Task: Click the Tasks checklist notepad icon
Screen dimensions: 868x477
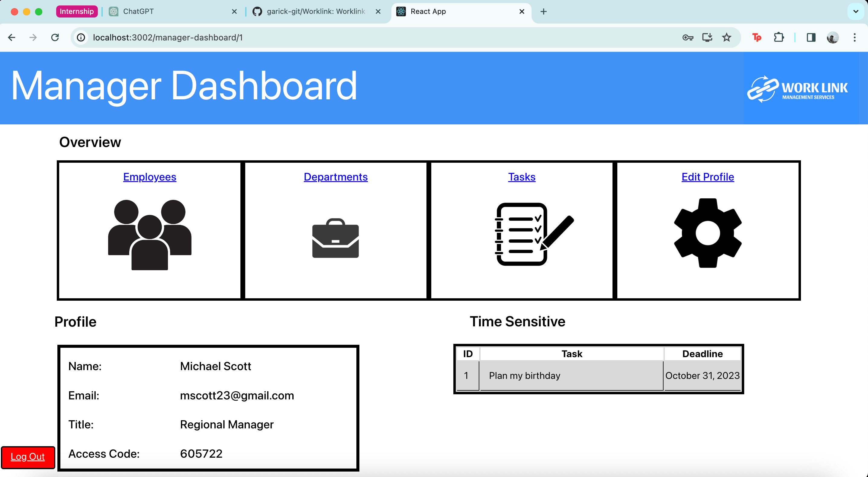Action: (533, 234)
